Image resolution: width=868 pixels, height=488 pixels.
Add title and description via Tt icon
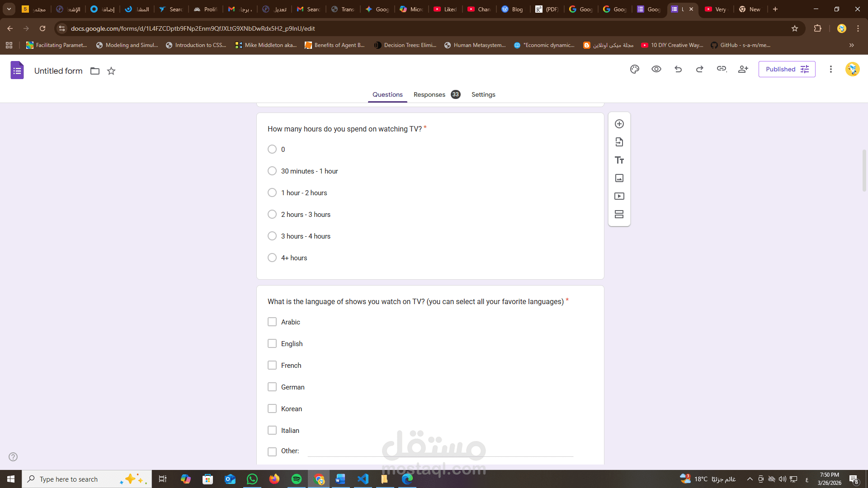tap(619, 160)
